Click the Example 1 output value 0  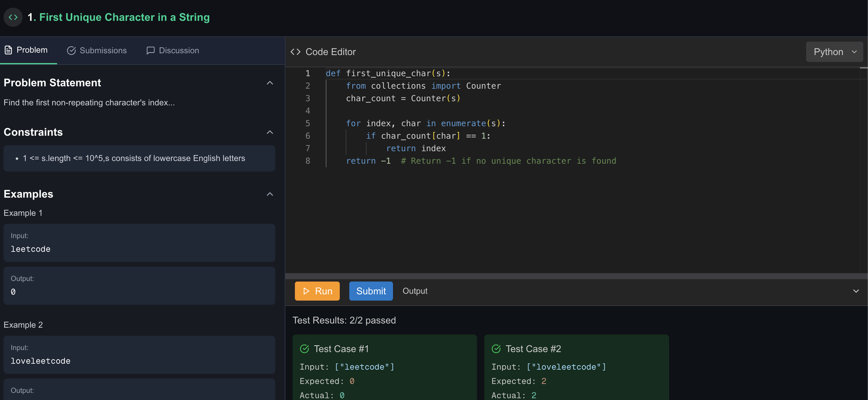point(13,292)
